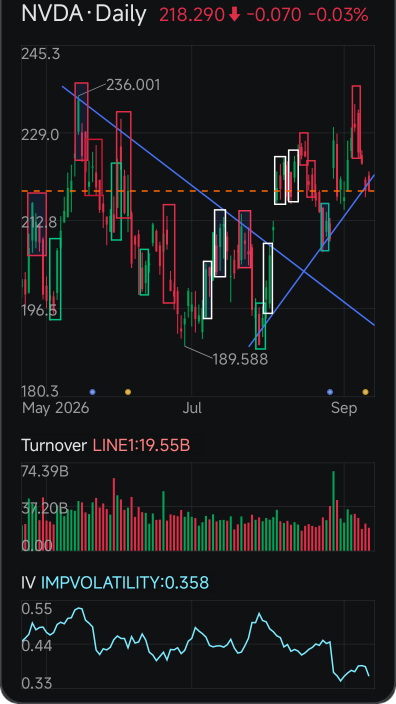The image size is (396, 704).
Task: Click the 0.00 turnover axis label
Action: click(x=37, y=546)
